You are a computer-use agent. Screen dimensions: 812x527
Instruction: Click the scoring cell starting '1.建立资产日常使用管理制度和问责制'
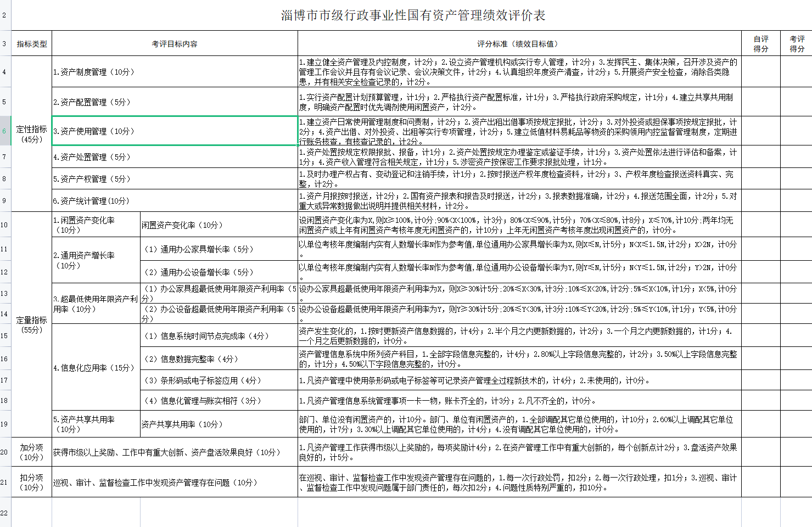[519, 131]
